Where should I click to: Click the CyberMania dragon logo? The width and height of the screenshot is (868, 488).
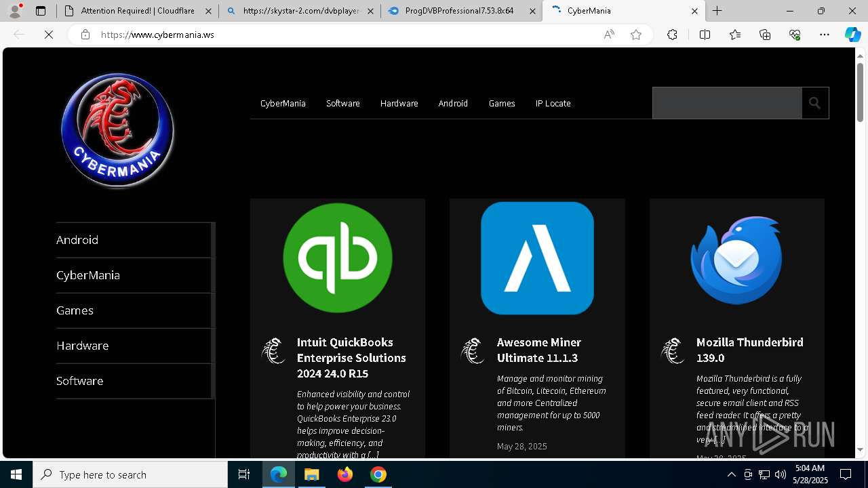tap(117, 130)
